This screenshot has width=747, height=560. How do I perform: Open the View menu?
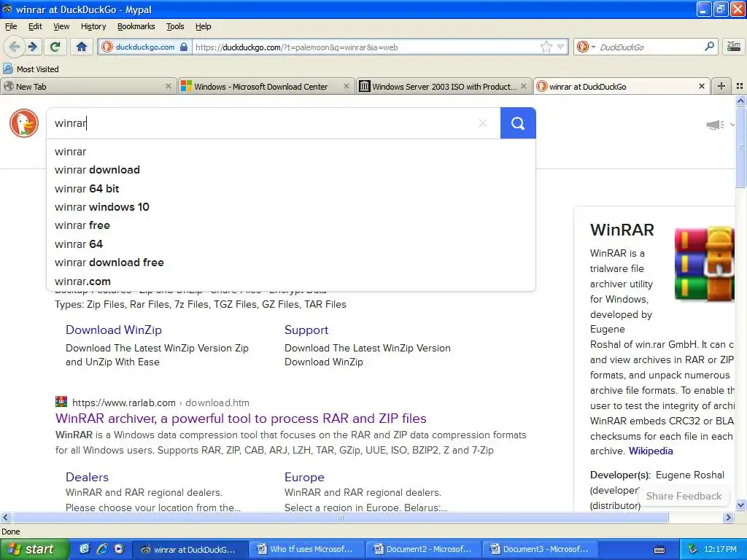coord(61,26)
